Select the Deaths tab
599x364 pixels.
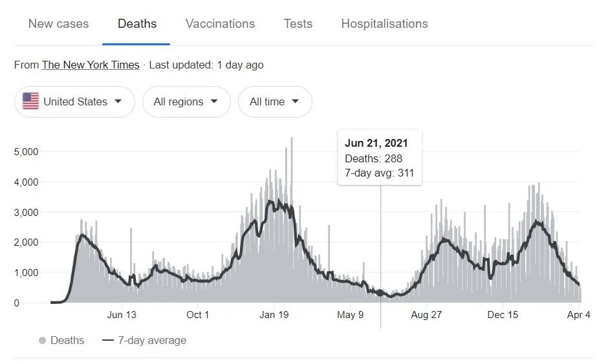click(137, 24)
